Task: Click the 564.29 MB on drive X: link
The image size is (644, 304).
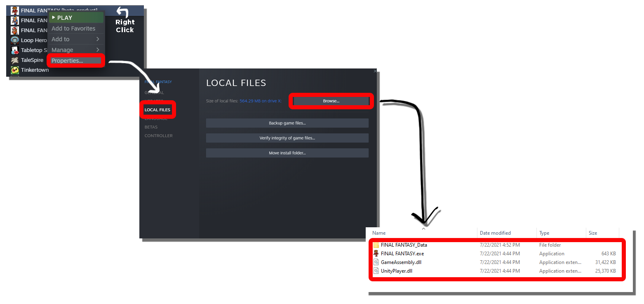Action: click(261, 101)
